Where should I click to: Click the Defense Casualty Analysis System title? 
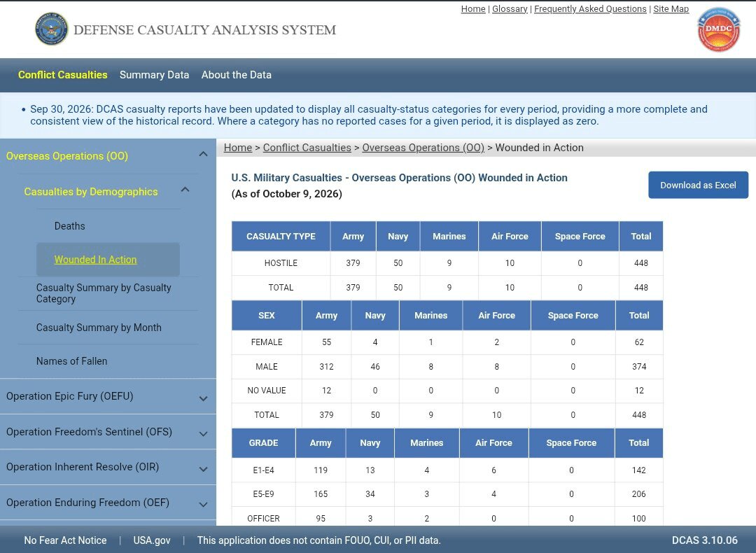(x=205, y=30)
